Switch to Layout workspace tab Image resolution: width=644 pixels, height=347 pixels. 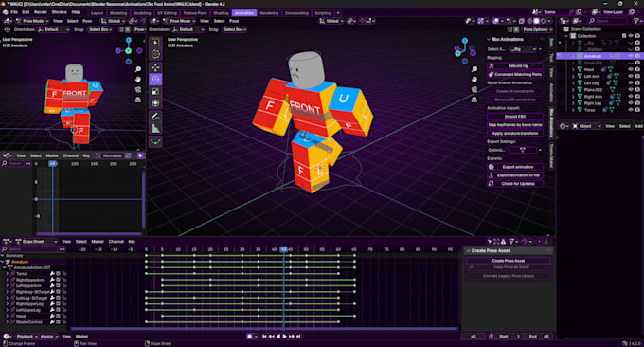[98, 13]
